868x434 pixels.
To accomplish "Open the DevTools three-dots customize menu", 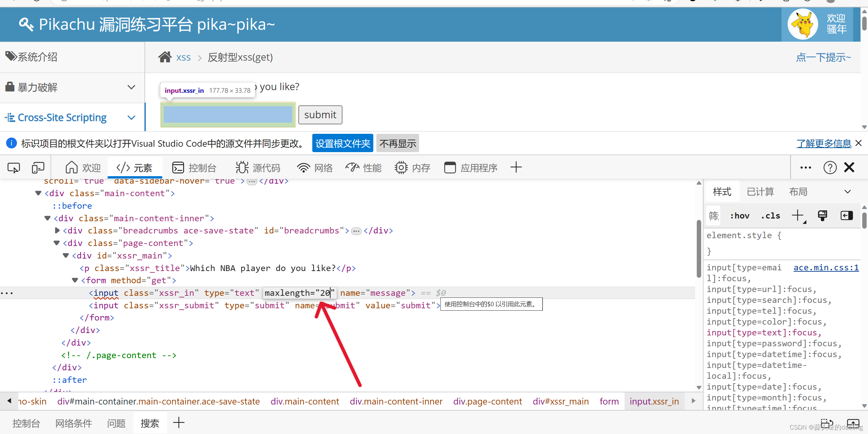I will coord(805,168).
